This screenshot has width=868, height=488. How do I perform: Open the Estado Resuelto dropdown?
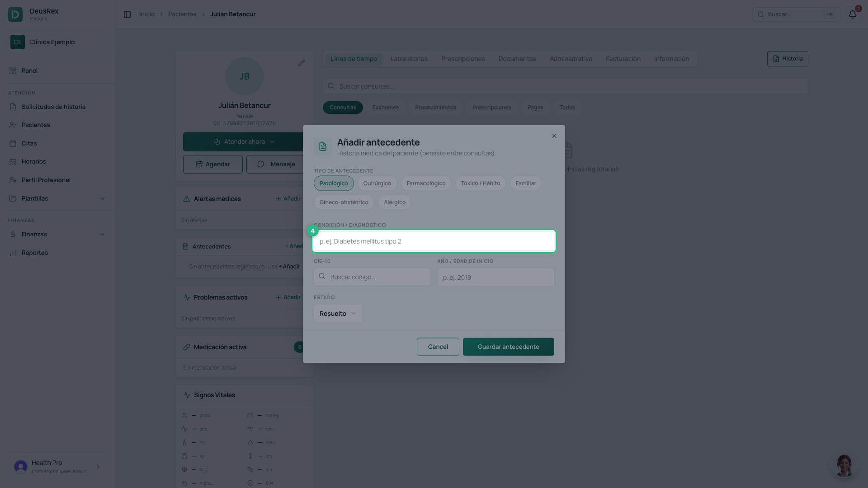pyautogui.click(x=338, y=314)
